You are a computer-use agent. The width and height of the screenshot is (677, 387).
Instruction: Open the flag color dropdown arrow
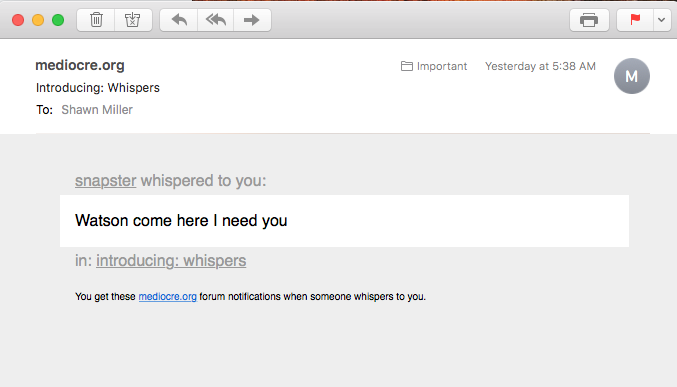click(x=661, y=20)
